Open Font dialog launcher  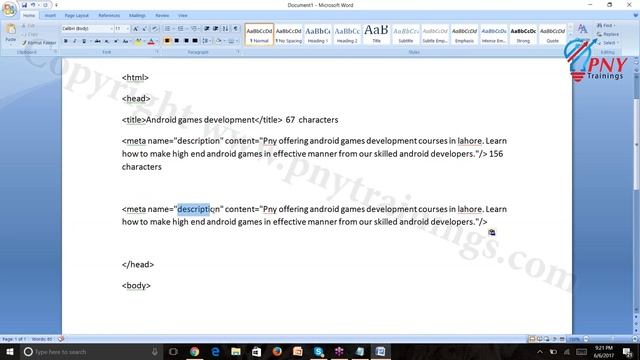157,52
